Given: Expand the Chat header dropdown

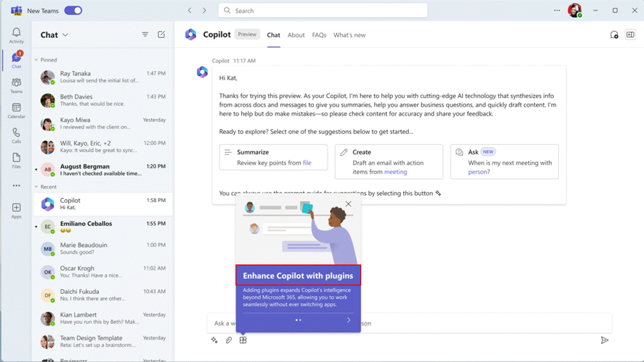Looking at the screenshot, I should 65,35.
